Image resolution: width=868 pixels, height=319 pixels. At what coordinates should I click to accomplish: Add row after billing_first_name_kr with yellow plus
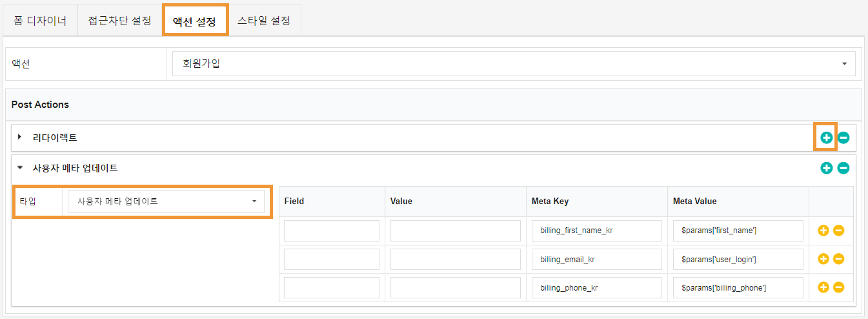tap(823, 231)
